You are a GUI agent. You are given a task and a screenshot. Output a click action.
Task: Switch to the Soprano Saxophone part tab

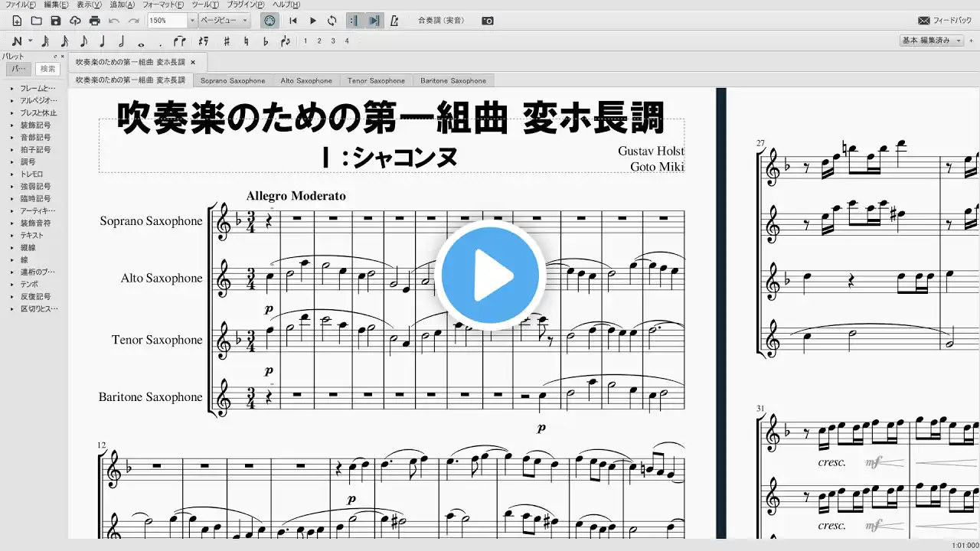tap(233, 80)
